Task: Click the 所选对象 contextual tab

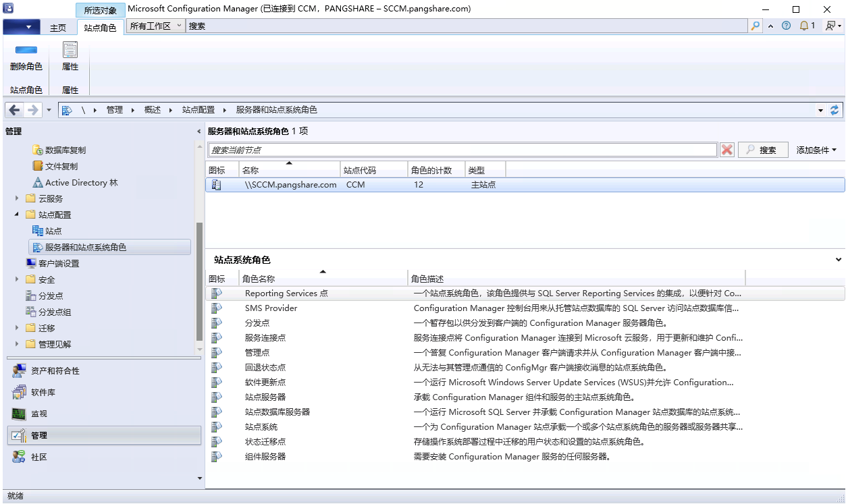Action: pyautogui.click(x=101, y=10)
